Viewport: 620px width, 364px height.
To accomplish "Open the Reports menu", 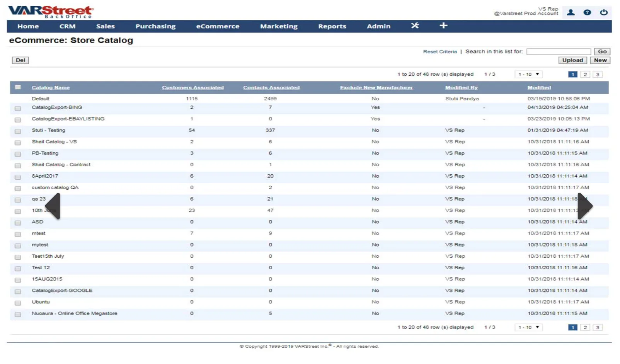I will [x=332, y=26].
